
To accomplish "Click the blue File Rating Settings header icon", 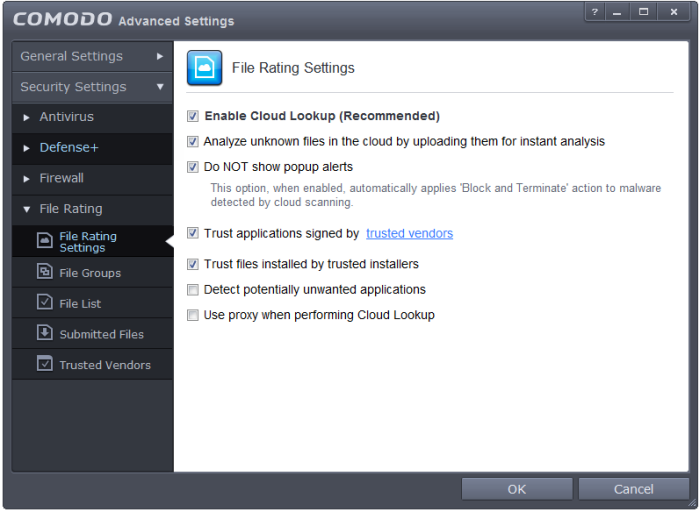I will 204,68.
